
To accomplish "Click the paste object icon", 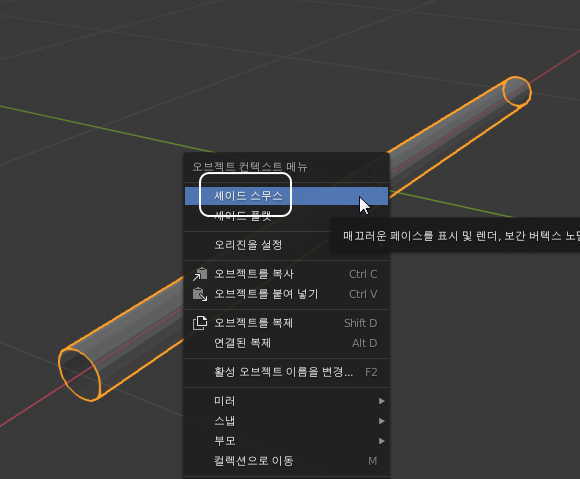I will [200, 294].
